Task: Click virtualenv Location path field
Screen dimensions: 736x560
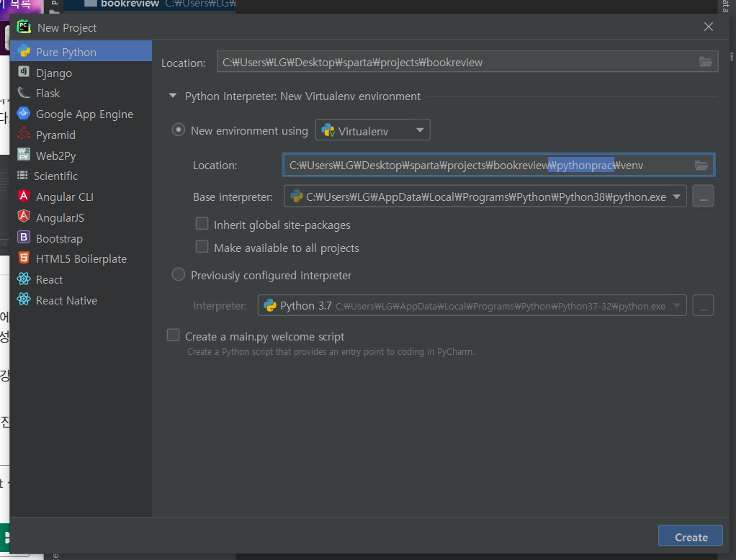Action: pos(498,165)
